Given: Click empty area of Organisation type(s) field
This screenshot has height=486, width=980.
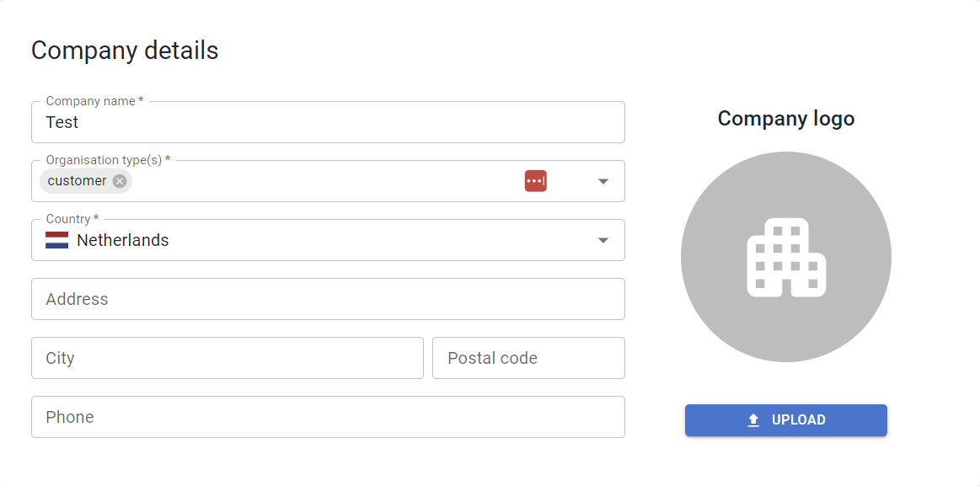Looking at the screenshot, I should click(325, 181).
